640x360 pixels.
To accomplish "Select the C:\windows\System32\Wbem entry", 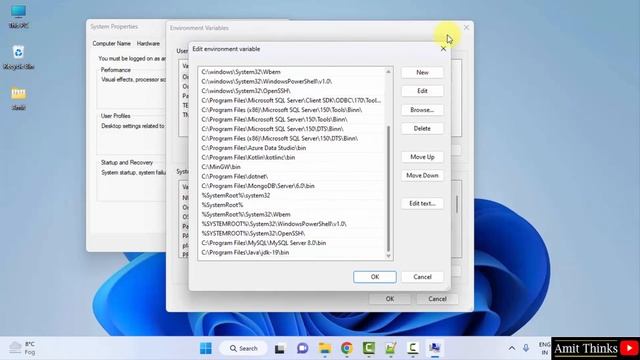I will [291, 72].
